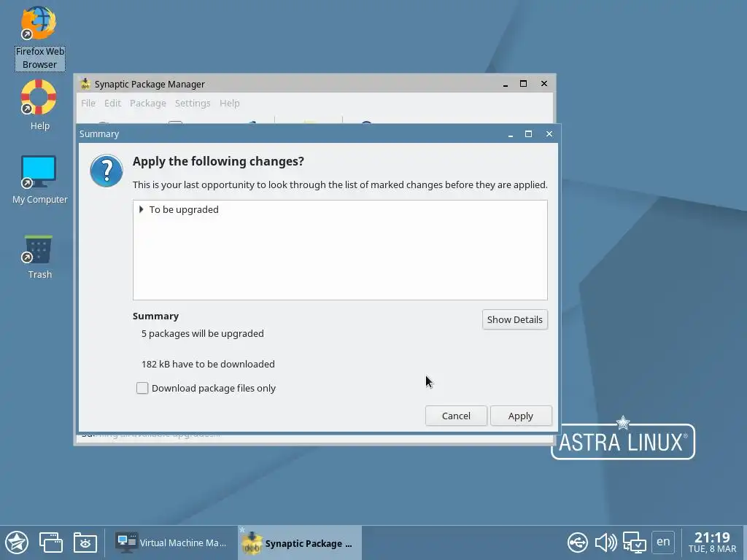The image size is (747, 560).
Task: Click the USB devices tray icon
Action: pos(578,542)
